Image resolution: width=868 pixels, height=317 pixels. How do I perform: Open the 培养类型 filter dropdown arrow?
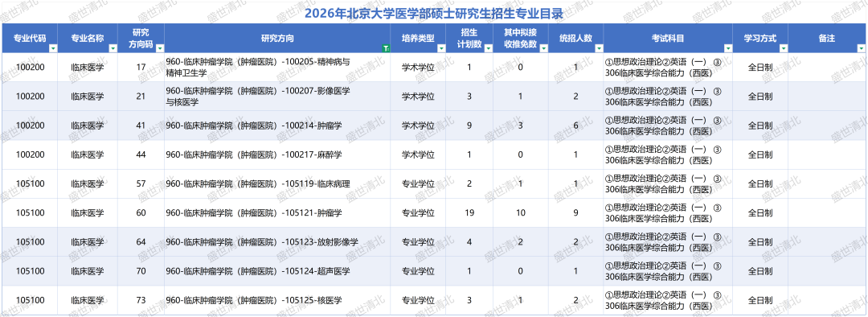442,49
